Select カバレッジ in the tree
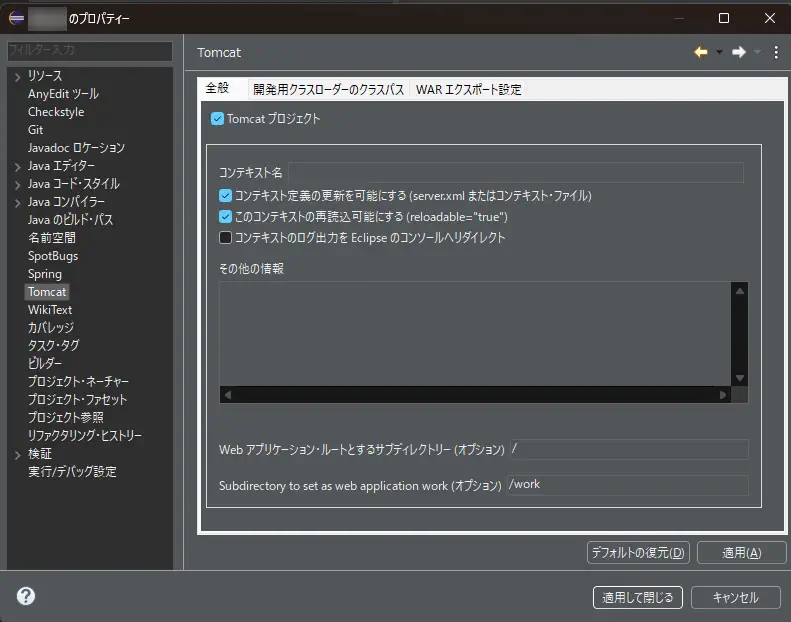 coord(50,328)
